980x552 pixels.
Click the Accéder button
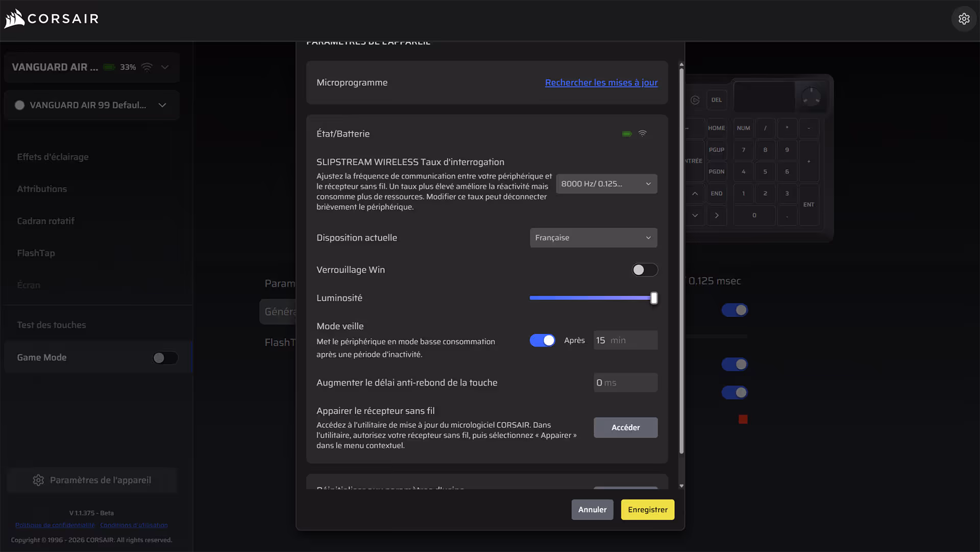coord(626,428)
